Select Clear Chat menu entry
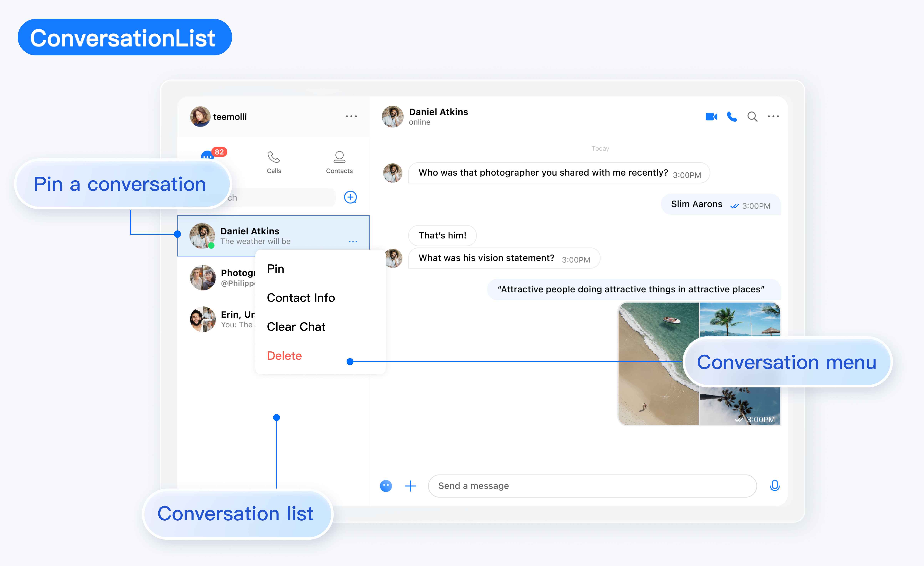Screen dimensions: 924x566 pyautogui.click(x=296, y=327)
